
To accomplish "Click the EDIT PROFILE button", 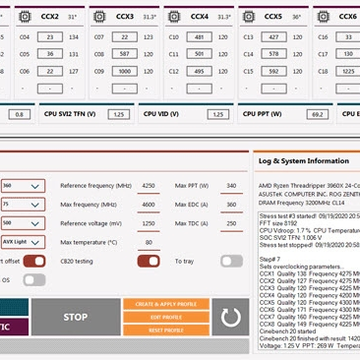I will click(x=166, y=317).
